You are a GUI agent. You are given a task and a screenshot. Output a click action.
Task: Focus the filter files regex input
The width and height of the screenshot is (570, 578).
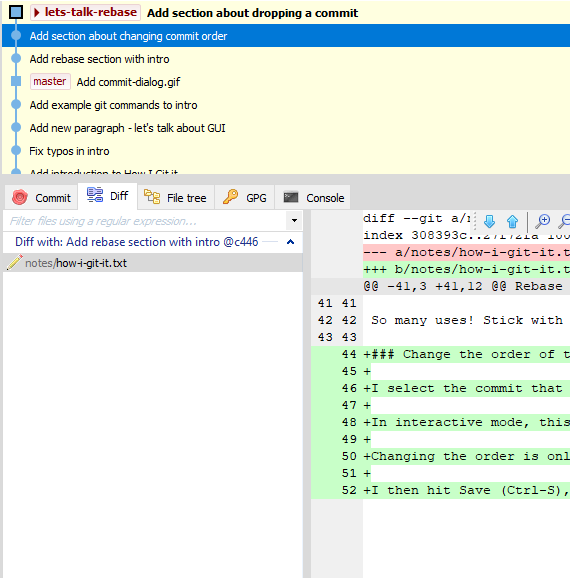(145, 221)
